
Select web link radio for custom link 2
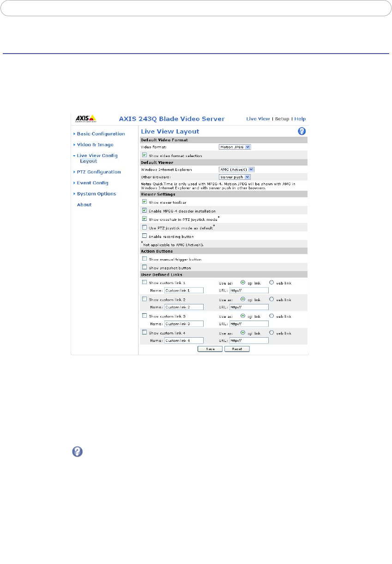tap(271, 299)
